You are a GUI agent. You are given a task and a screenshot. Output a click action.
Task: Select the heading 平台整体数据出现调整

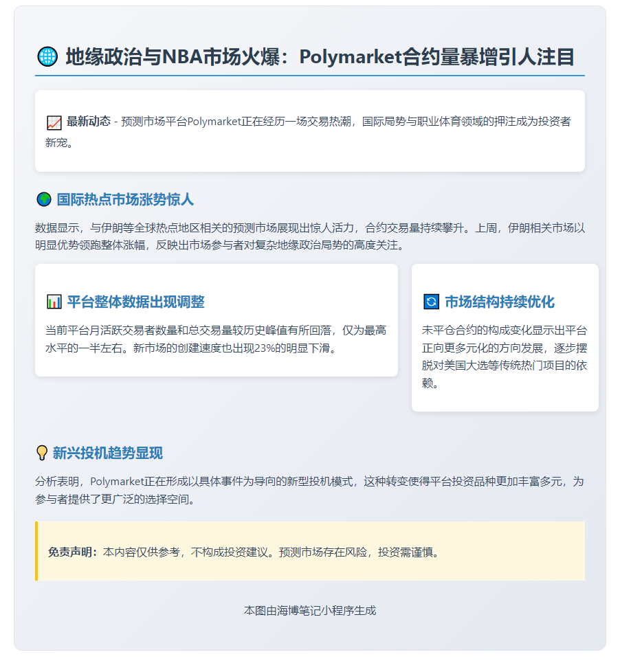[136, 302]
